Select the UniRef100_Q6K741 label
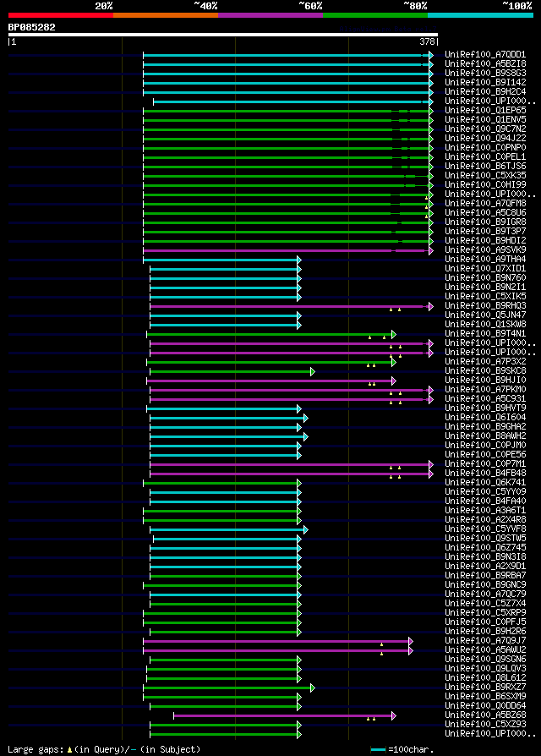This screenshot has height=756, width=541. pos(485,484)
